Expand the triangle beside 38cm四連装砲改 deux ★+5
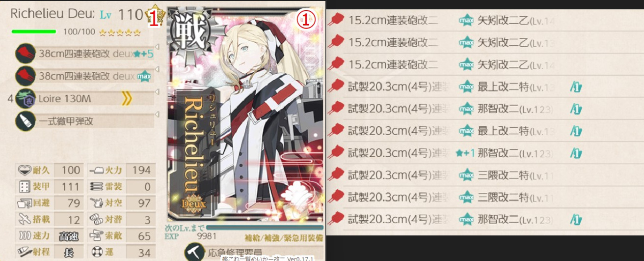 (158, 47)
